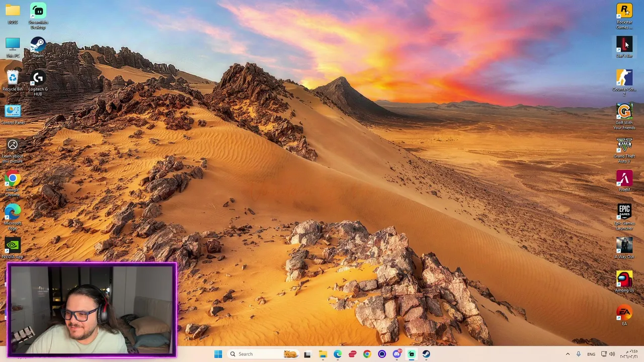The width and height of the screenshot is (644, 362).
Task: Select the Google Chrome desktop shortcut
Action: 13,184
